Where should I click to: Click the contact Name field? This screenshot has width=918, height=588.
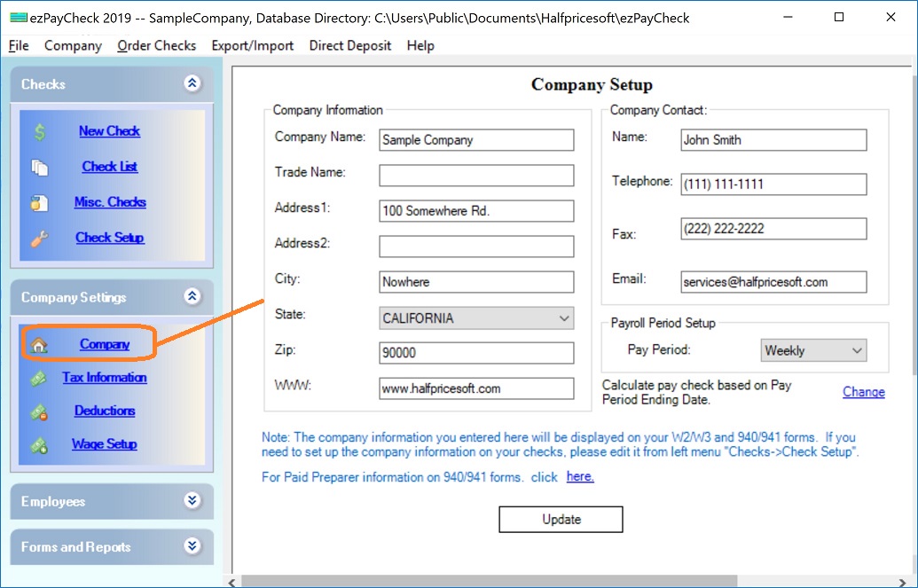tap(773, 140)
